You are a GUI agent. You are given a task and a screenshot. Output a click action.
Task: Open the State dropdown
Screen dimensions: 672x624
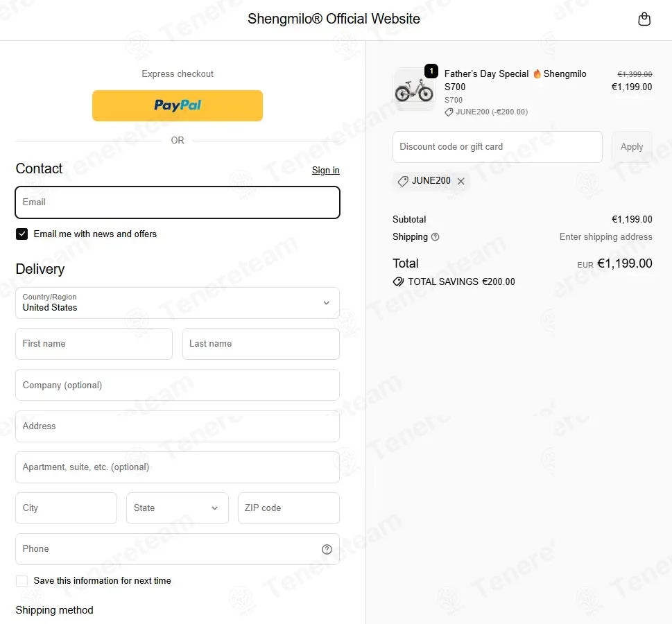(178, 508)
